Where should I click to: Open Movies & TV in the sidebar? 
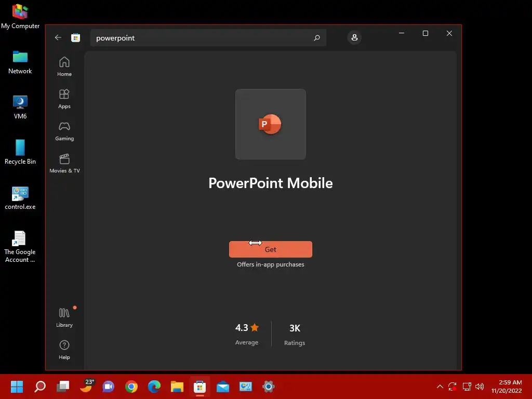click(64, 163)
